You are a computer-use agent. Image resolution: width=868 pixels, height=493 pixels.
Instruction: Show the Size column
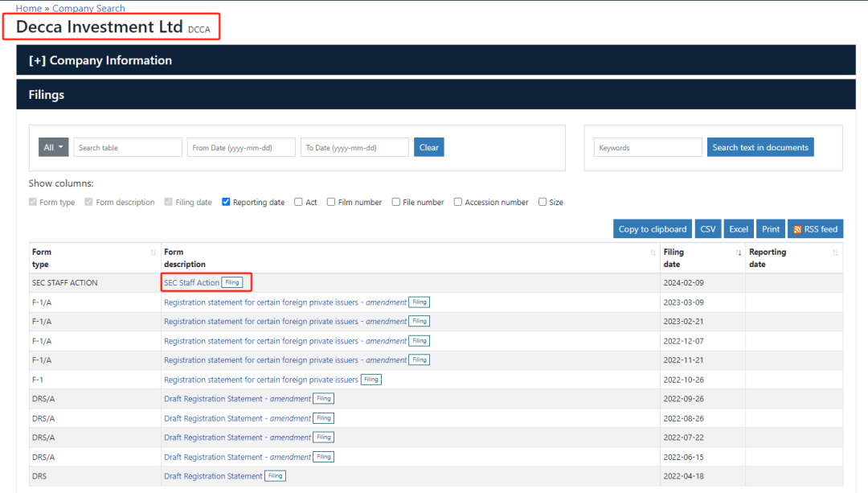click(x=542, y=202)
